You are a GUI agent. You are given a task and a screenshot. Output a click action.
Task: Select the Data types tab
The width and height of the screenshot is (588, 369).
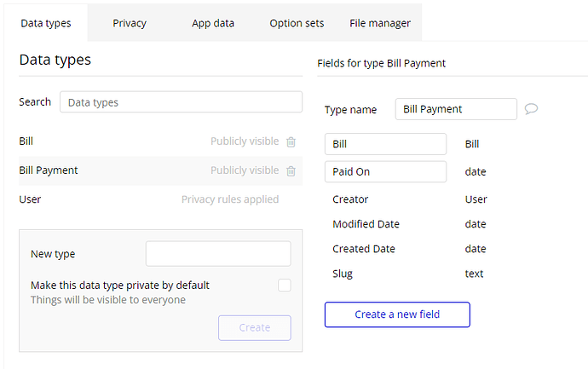point(46,23)
